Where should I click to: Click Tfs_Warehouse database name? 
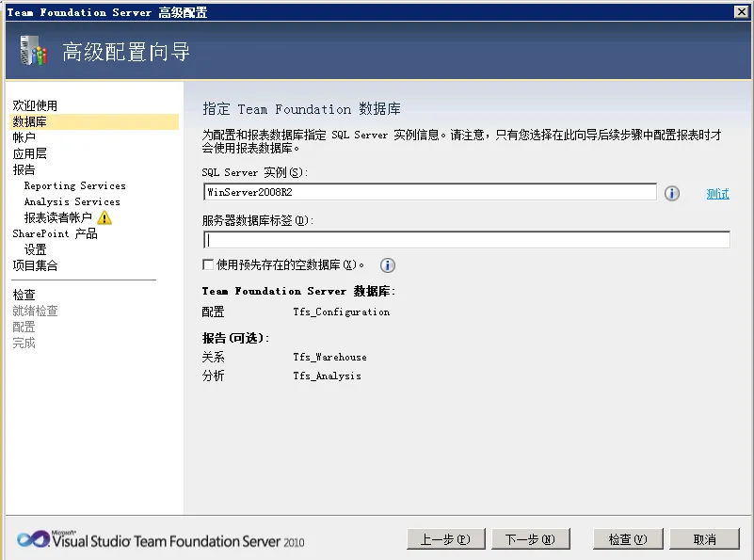click(329, 357)
